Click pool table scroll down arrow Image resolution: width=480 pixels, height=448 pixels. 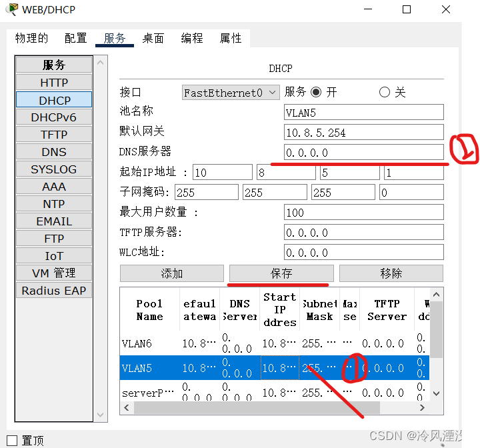437,394
